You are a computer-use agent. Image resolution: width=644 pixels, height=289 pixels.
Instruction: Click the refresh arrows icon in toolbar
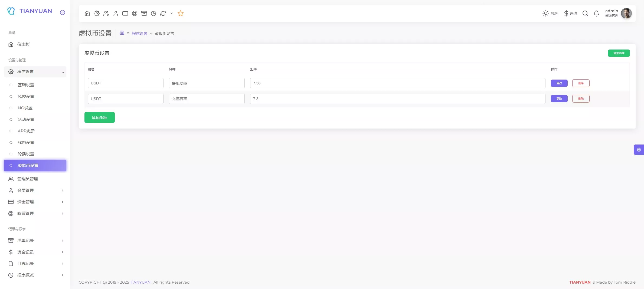click(x=163, y=13)
